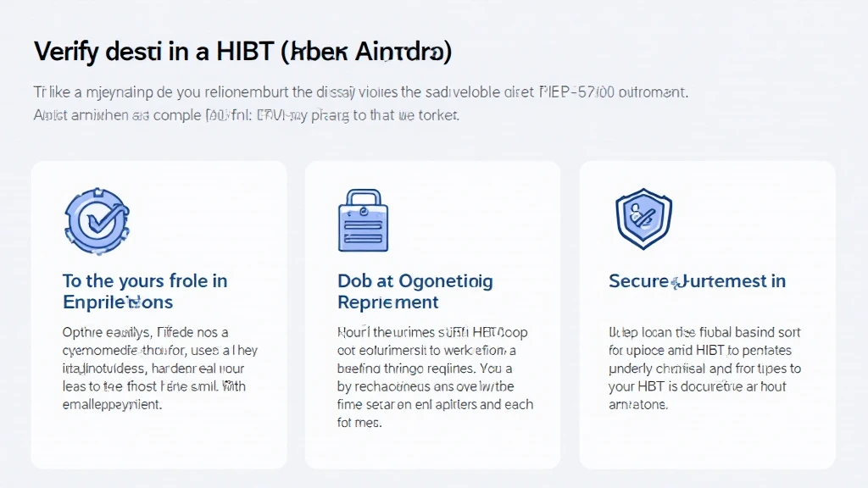The width and height of the screenshot is (868, 488).
Task: Click the "Repriement" heading line
Action: click(388, 302)
